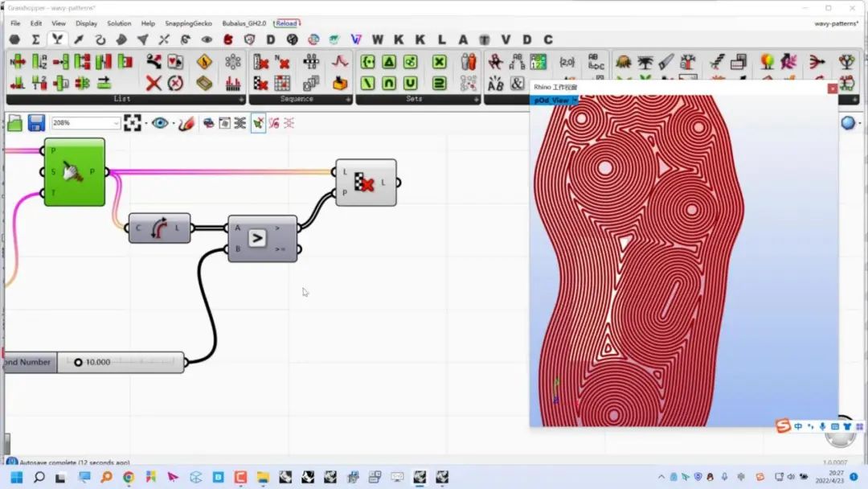Screen dimensions: 868x489
Task: Select the Characters AB icon
Action: tap(495, 83)
